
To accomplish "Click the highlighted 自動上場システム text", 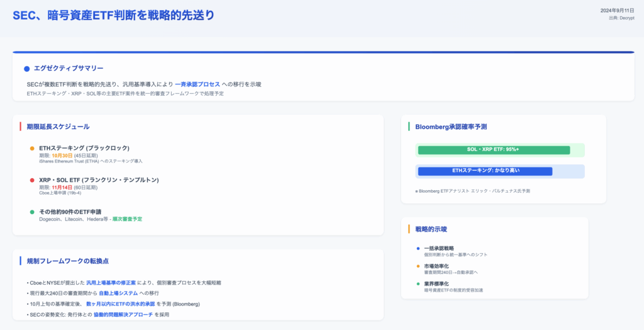I will tap(118, 293).
